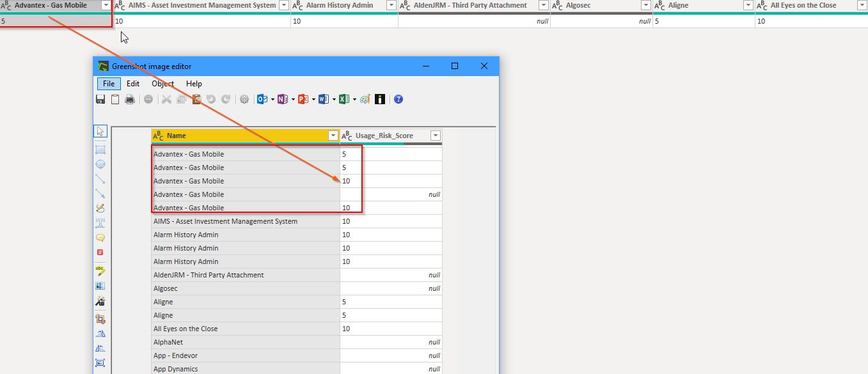
Task: Select the AIMS row in the data table
Action: click(x=224, y=221)
